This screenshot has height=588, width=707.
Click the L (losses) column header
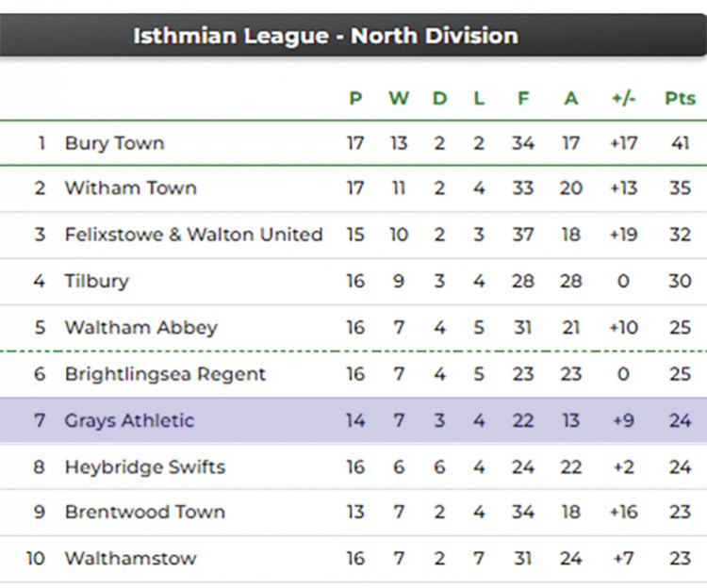click(x=479, y=98)
